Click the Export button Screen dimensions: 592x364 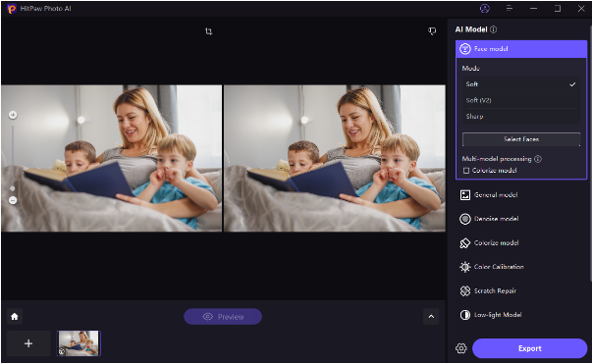(530, 348)
